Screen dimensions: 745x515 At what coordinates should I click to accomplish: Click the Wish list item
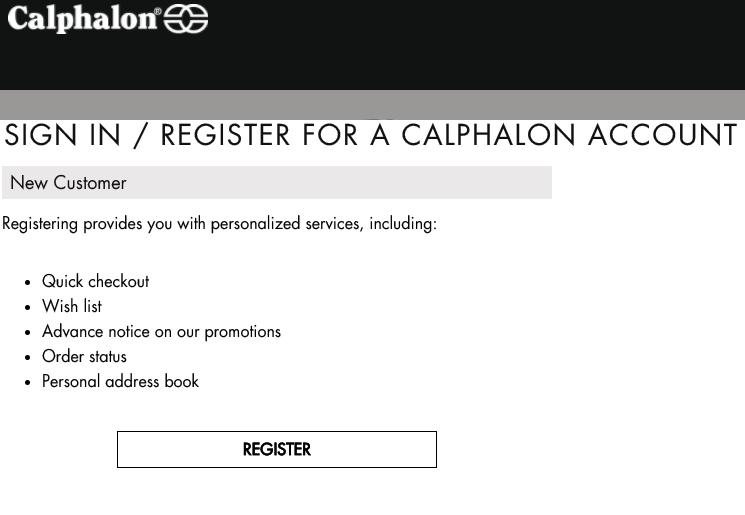(x=72, y=306)
